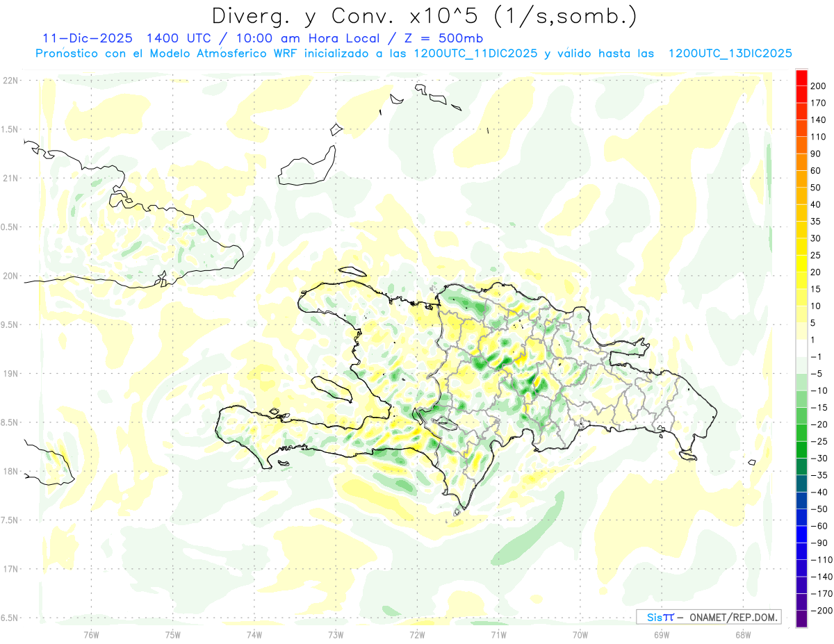This screenshot has height=644, width=834.
Task: Click the positive 140 value on color scale
Action: (818, 120)
